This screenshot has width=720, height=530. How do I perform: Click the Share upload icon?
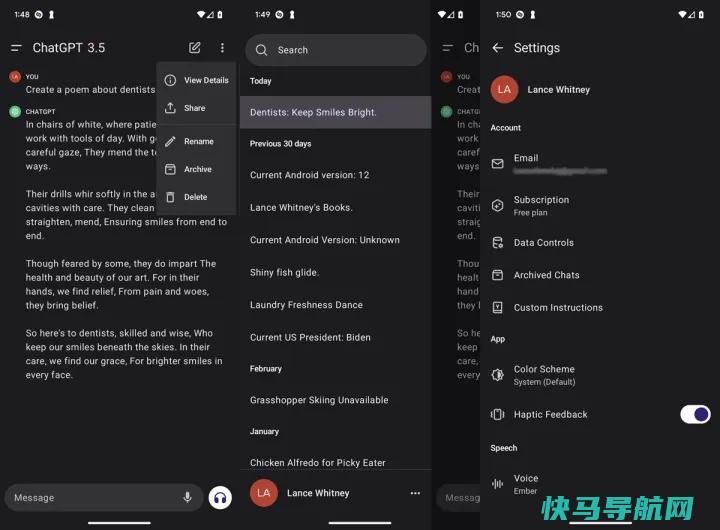tap(170, 108)
